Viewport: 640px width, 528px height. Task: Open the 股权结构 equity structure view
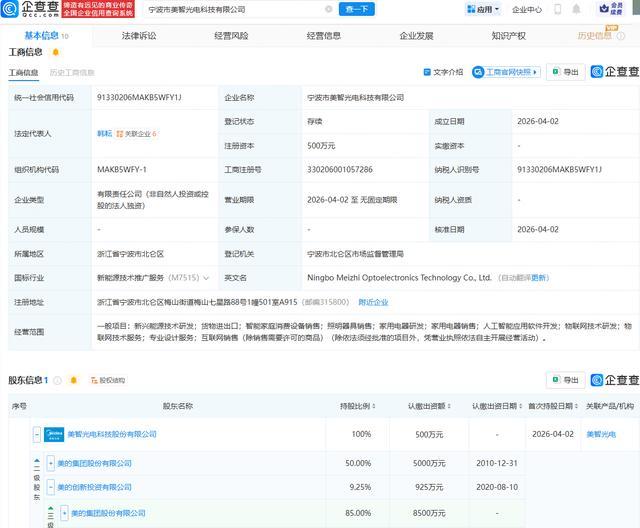point(108,380)
